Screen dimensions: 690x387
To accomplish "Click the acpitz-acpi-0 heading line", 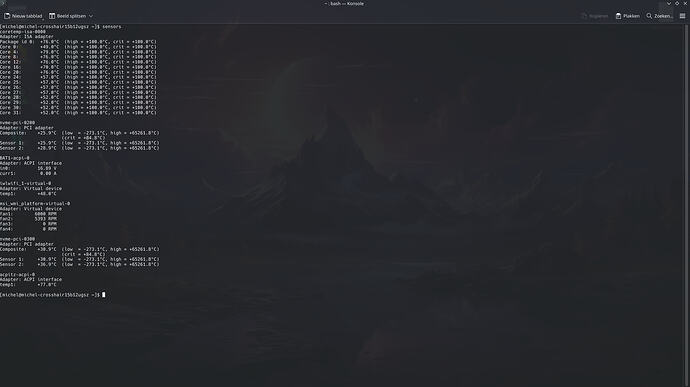I will click(18, 274).
